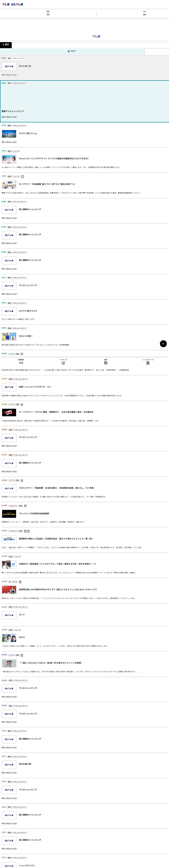Open 夕方ミステリー「神楽坂署 生活安全課２」title
Viewport: 169px width, 868px height.
click(56, 488)
